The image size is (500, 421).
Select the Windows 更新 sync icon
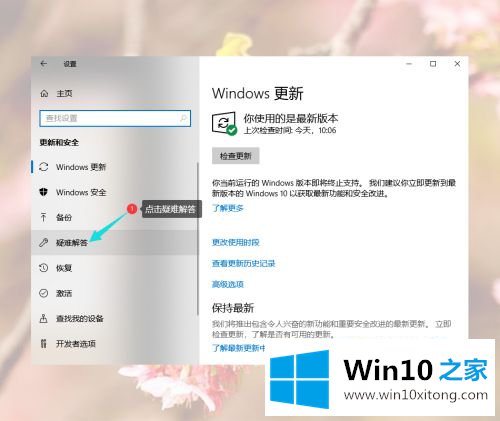click(44, 167)
